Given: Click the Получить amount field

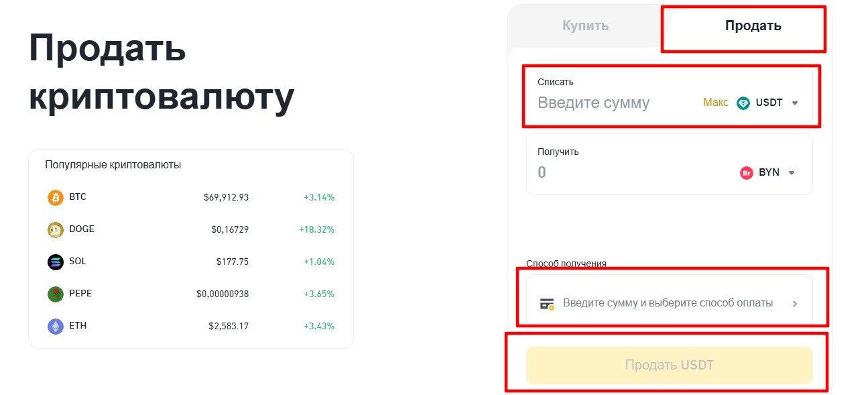Looking at the screenshot, I should pyautogui.click(x=603, y=172).
